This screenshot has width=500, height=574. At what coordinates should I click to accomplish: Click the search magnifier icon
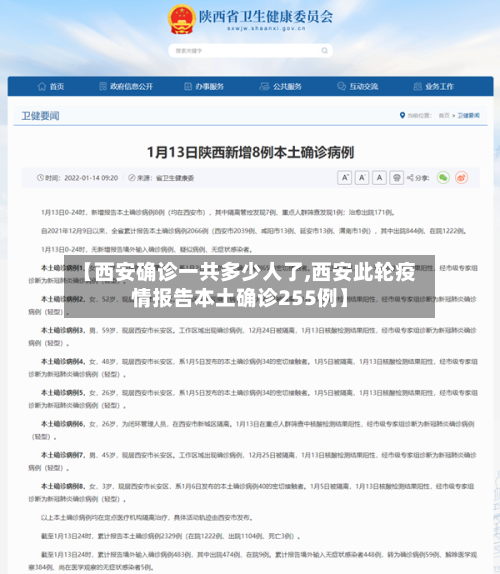coord(324,51)
